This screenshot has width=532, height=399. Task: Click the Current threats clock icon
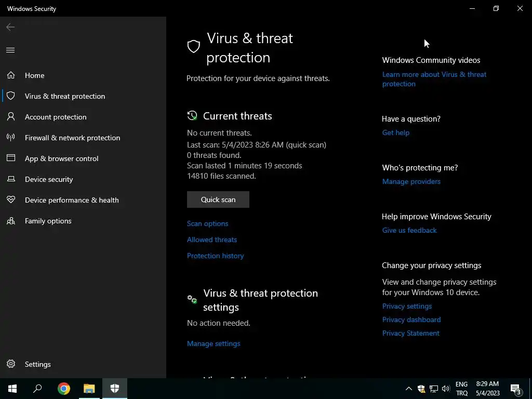coord(192,116)
